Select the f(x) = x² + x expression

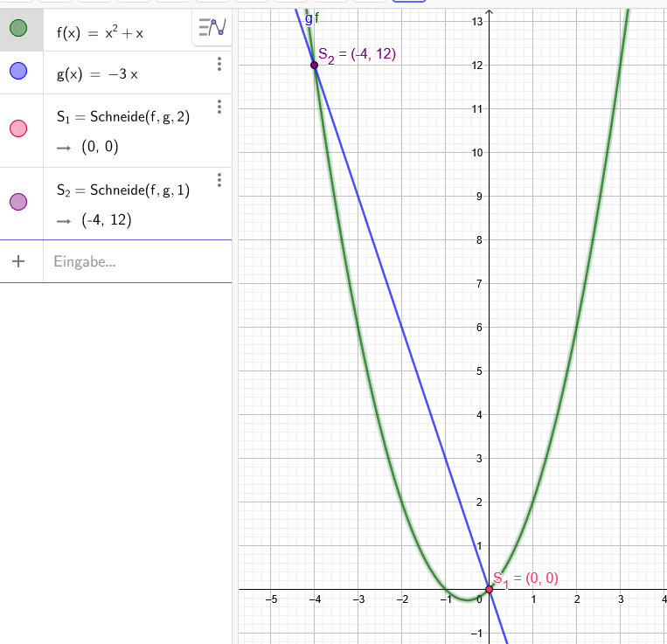[x=100, y=32]
